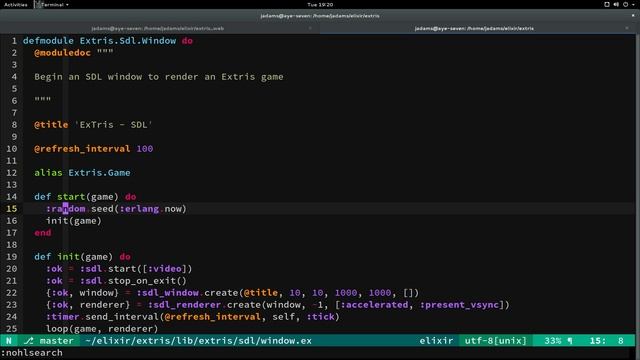Click 'init(game)' on line 16
Image resolution: width=640 pixels, height=360 pixels.
73,221
